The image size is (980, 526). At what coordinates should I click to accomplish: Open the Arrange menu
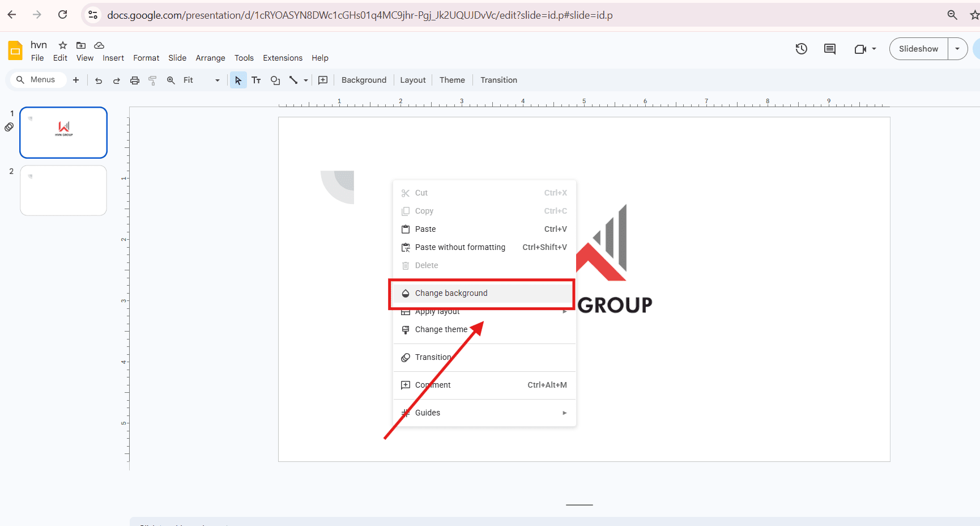pyautogui.click(x=210, y=58)
